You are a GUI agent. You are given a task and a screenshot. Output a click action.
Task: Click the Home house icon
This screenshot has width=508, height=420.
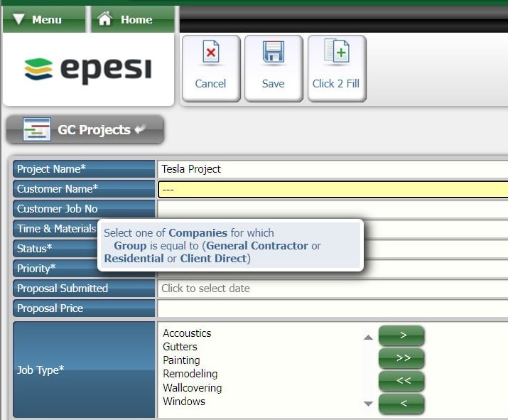105,19
